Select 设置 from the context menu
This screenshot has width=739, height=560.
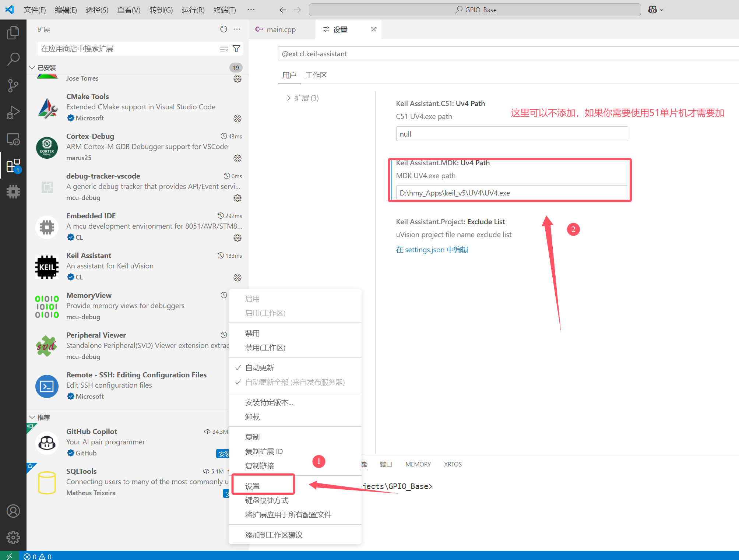coord(253,486)
